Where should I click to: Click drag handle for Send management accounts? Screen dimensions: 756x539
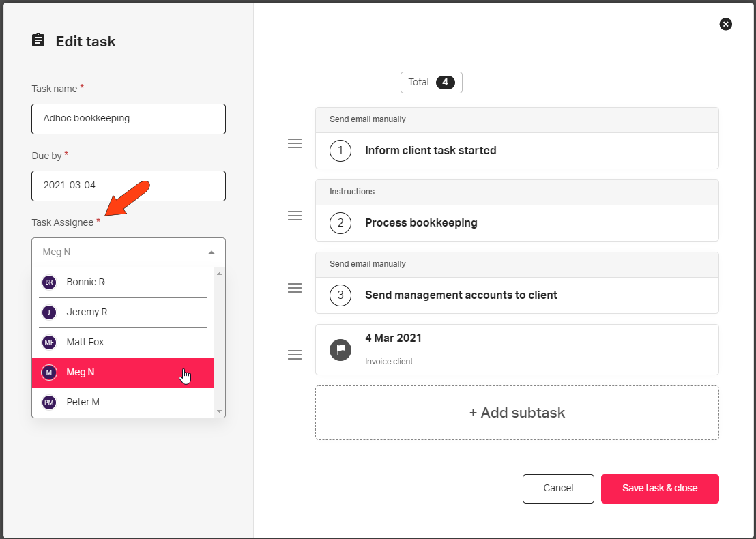click(295, 288)
